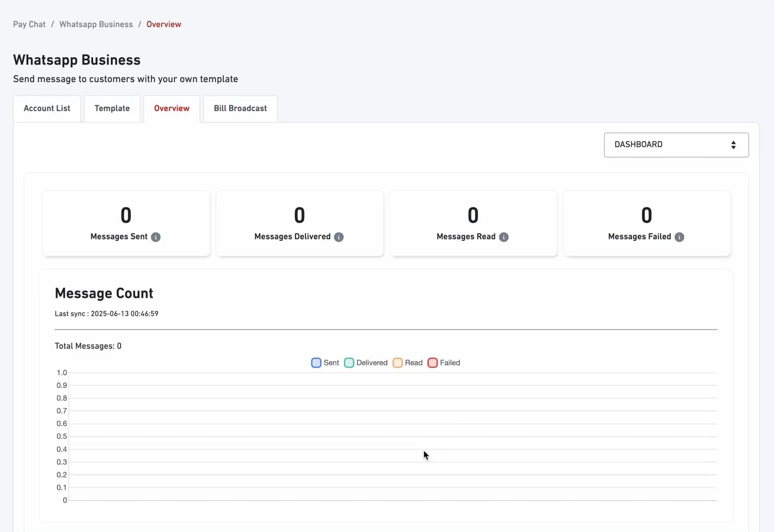The width and height of the screenshot is (774, 532).
Task: Click the Total Messages: 0 label
Action: [88, 346]
